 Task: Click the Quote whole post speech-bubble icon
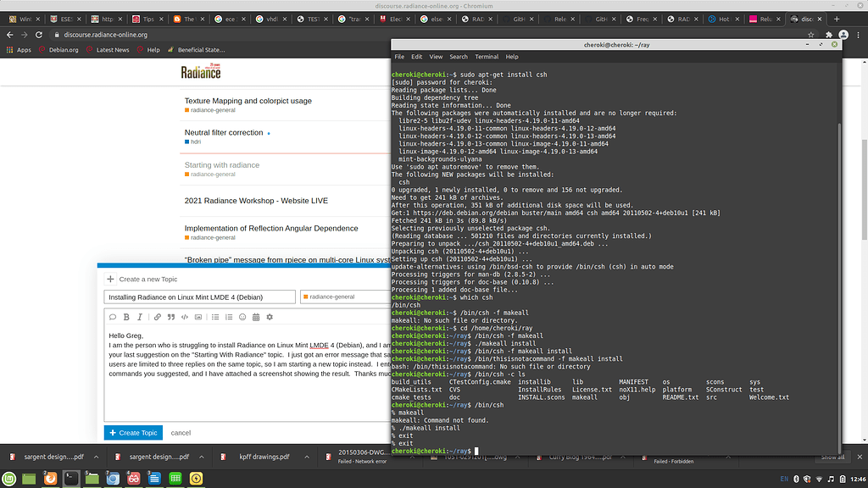click(113, 316)
